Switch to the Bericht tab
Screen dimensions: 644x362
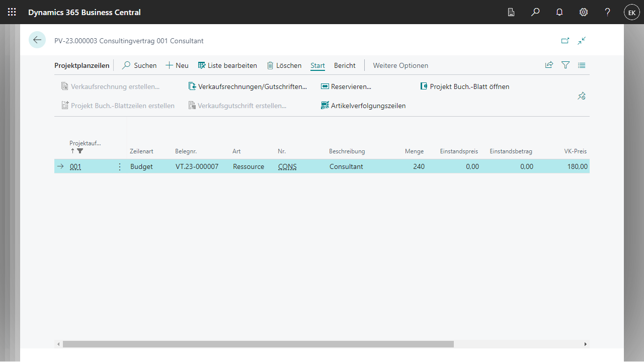point(345,65)
